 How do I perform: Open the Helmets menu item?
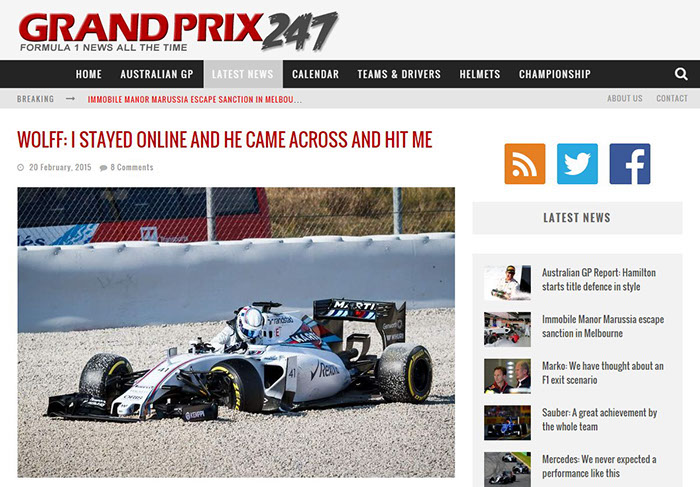[480, 74]
